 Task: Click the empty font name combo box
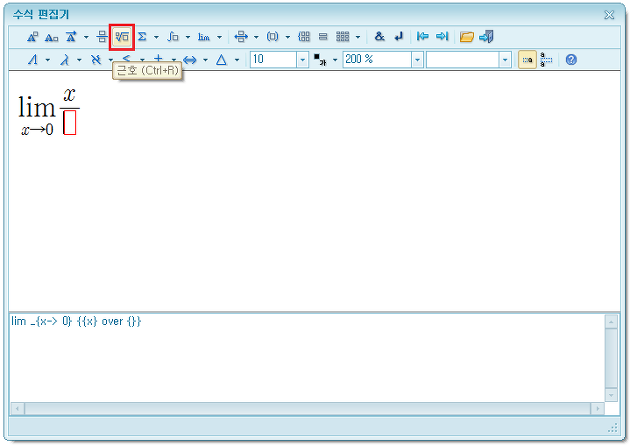[x=462, y=60]
